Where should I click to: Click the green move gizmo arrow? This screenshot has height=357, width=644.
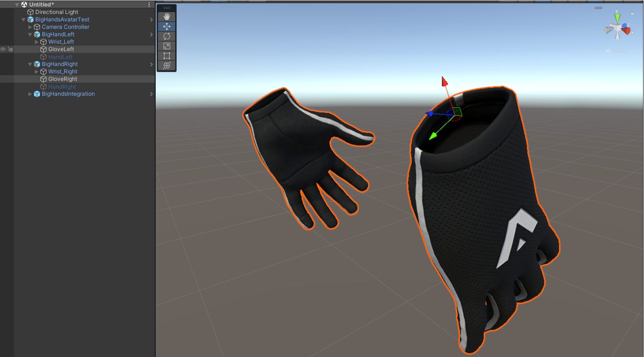pyautogui.click(x=433, y=136)
